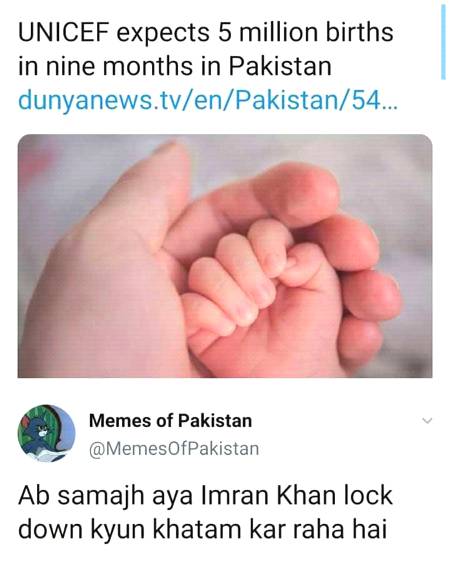Tap the @MemesOfPakistan handle
Screen dimensions: 450x563
pyautogui.click(x=174, y=449)
